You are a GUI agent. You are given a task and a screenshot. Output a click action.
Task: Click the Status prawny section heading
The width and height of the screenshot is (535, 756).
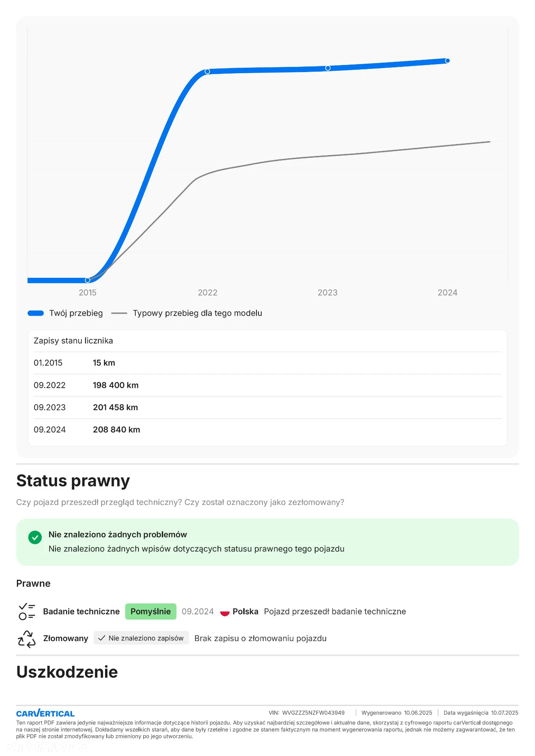pyautogui.click(x=73, y=481)
